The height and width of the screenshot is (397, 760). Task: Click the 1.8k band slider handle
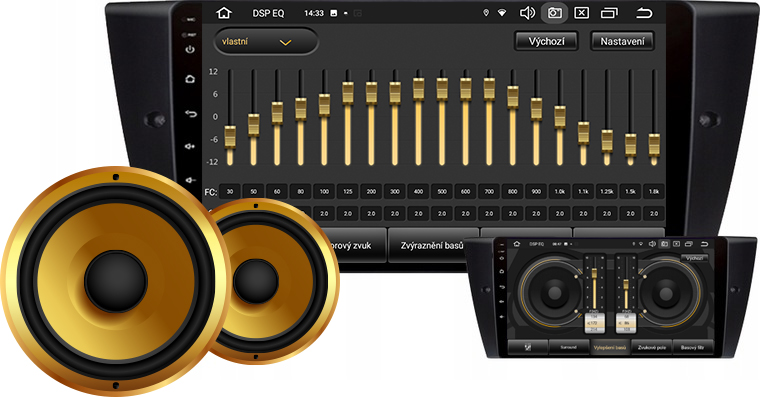coord(654,144)
